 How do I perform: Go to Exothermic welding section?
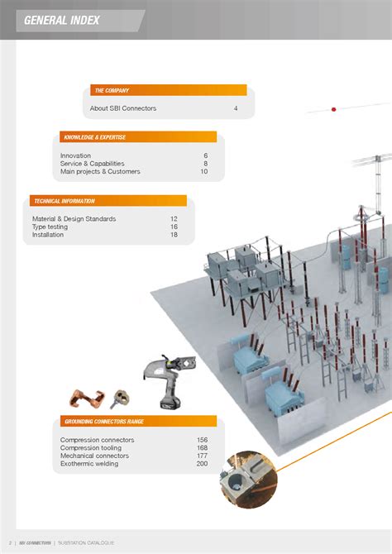[89, 464]
